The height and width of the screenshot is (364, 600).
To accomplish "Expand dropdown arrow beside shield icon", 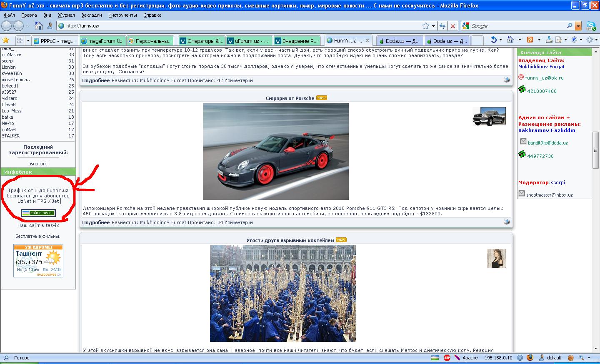I will click(580, 40).
